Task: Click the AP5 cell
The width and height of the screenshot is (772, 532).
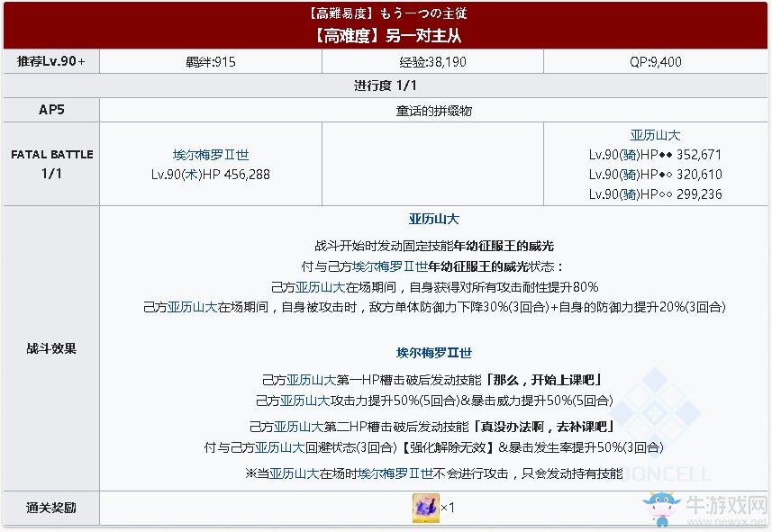Action: 51,110
